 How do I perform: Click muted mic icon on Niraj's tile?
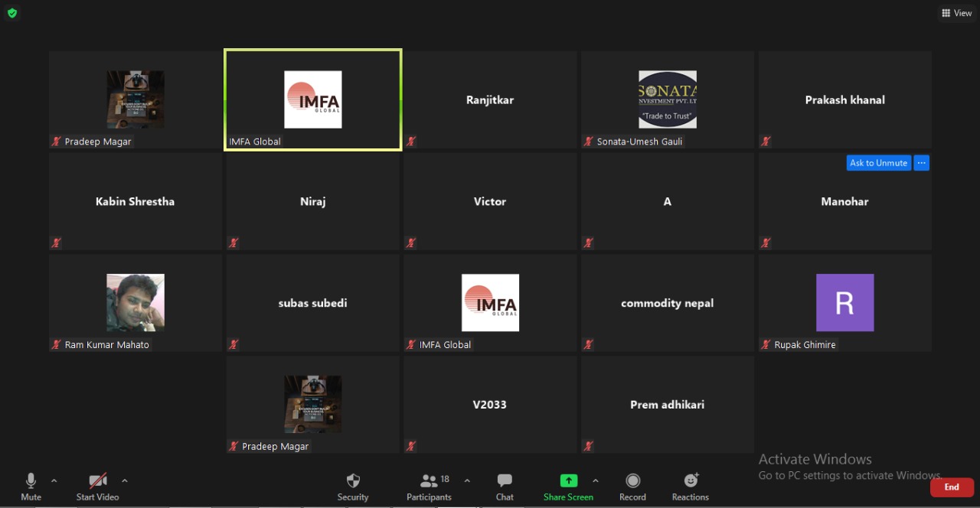(234, 243)
